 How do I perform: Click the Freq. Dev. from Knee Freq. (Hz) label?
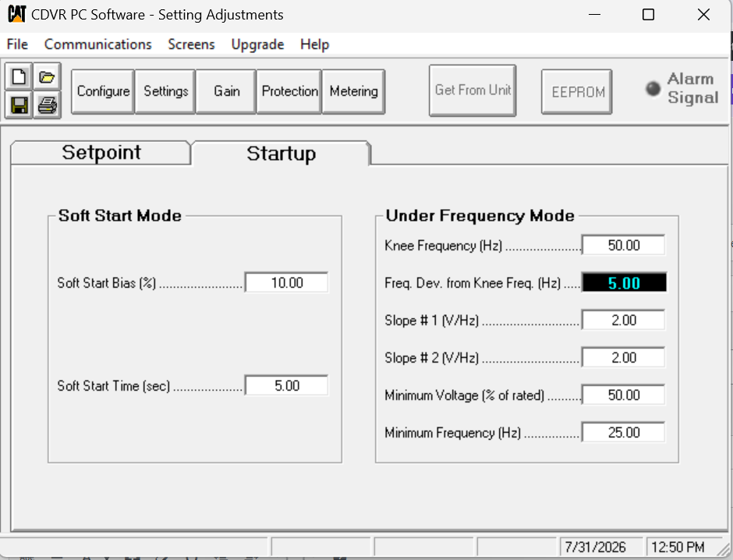point(472,283)
